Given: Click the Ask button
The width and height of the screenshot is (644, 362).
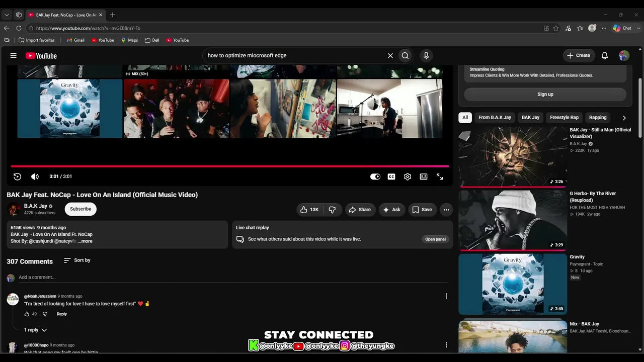Looking at the screenshot, I should (x=391, y=210).
